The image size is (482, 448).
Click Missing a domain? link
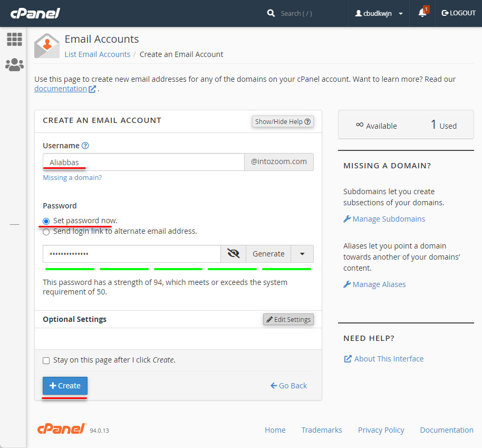[72, 177]
